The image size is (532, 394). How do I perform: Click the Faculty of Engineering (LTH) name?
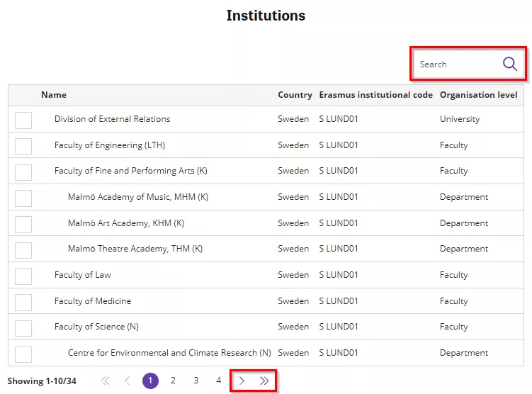pyautogui.click(x=110, y=145)
